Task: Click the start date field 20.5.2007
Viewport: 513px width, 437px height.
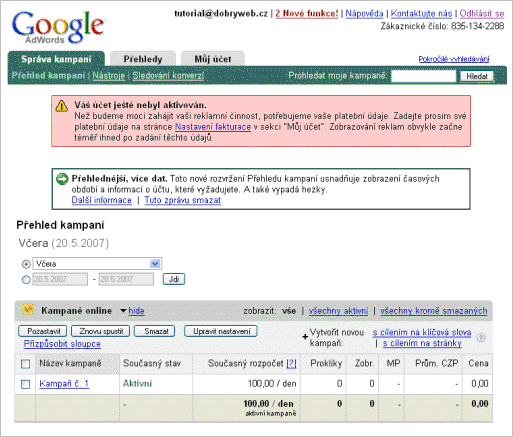Action: [x=60, y=279]
